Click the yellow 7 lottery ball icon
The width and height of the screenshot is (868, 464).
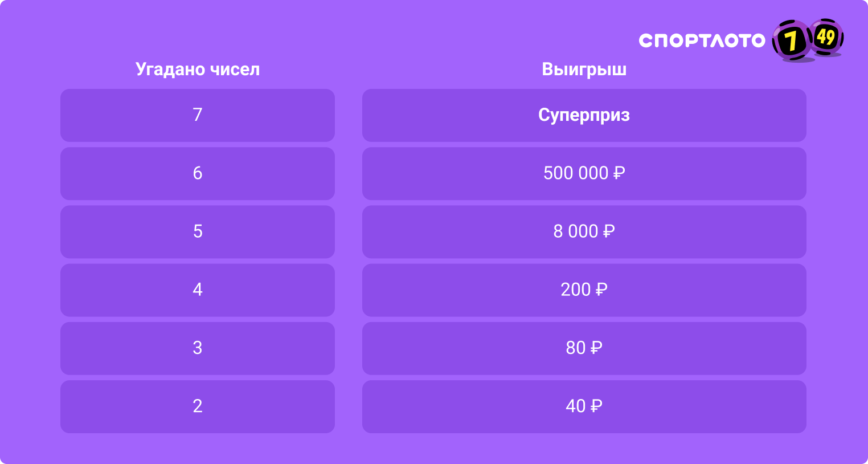click(x=791, y=41)
